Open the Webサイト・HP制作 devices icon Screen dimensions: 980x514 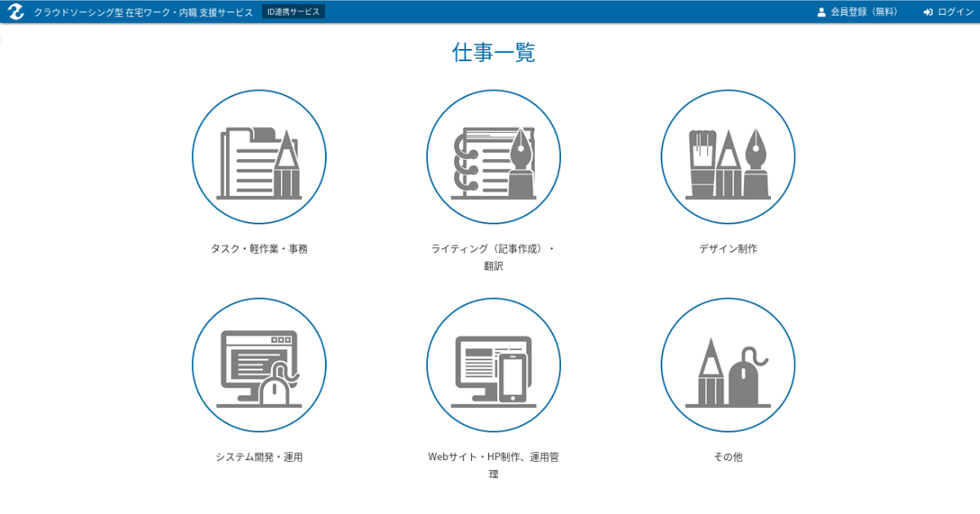pos(493,365)
